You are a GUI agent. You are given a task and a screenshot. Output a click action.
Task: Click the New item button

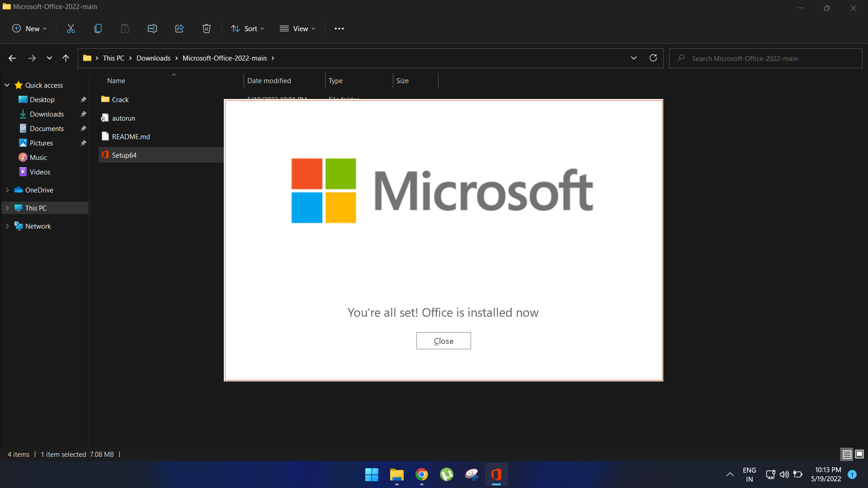29,28
